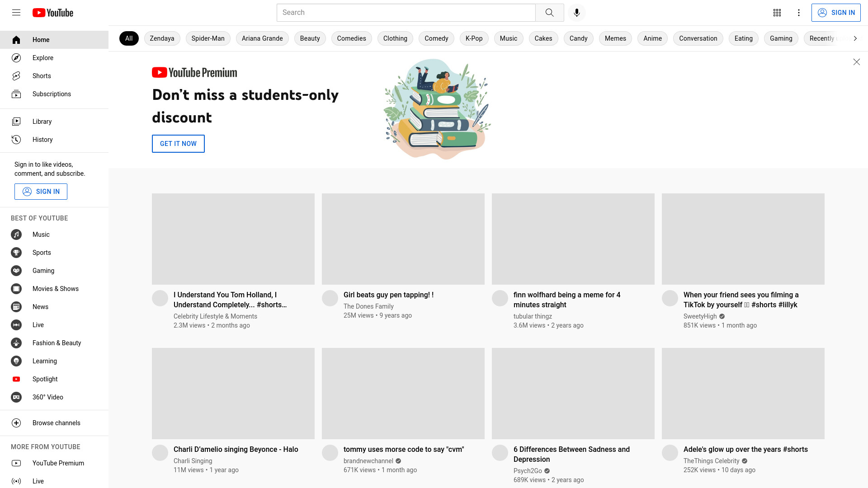Open Live under More from YouTube

coord(54,481)
